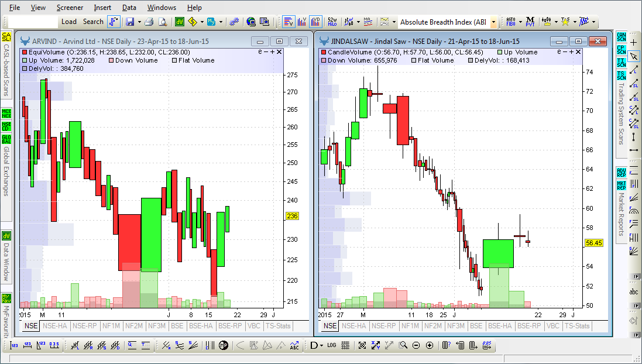This screenshot has width=642, height=364.
Task: Click the zoom magnifier icon in bottom toolbar
Action: [x=403, y=345]
